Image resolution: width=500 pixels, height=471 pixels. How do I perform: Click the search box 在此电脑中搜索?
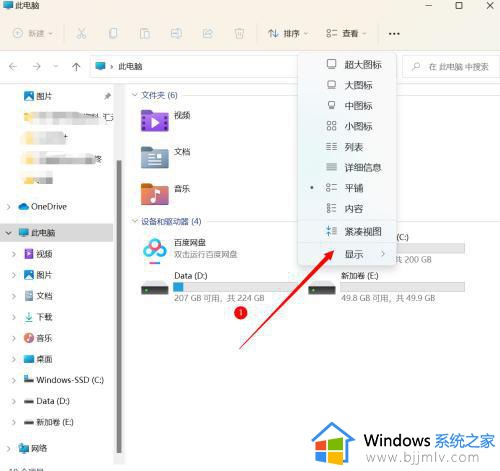[x=451, y=67]
